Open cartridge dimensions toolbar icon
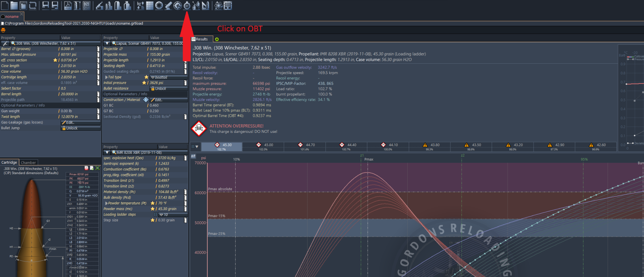 click(x=77, y=5)
